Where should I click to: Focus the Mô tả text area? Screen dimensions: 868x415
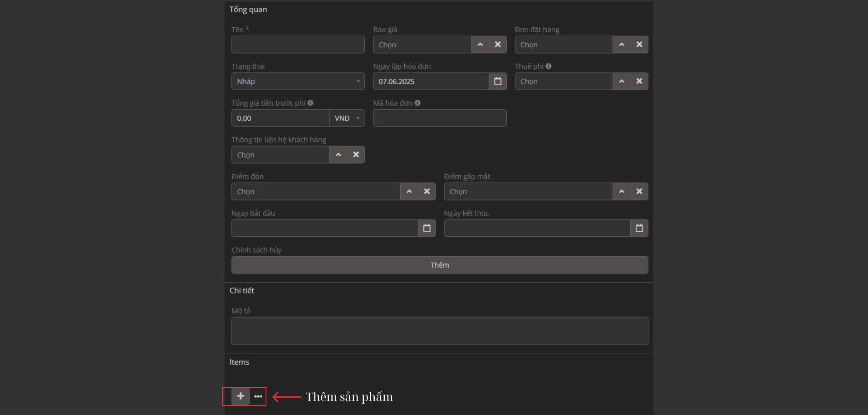pyautogui.click(x=439, y=331)
